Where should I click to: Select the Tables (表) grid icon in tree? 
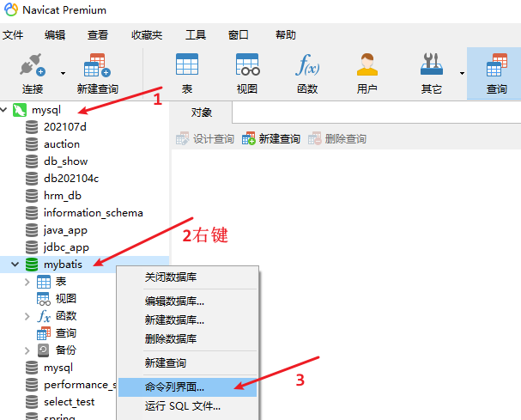(44, 282)
